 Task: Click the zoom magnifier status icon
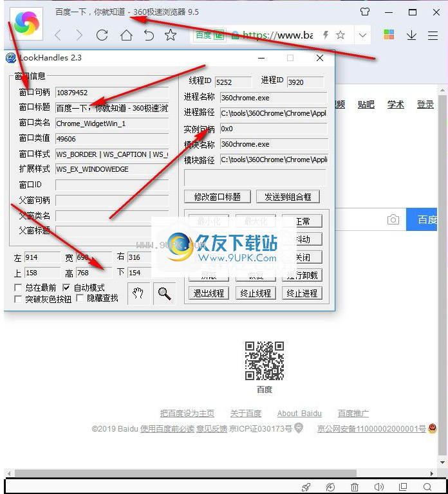pos(427,487)
